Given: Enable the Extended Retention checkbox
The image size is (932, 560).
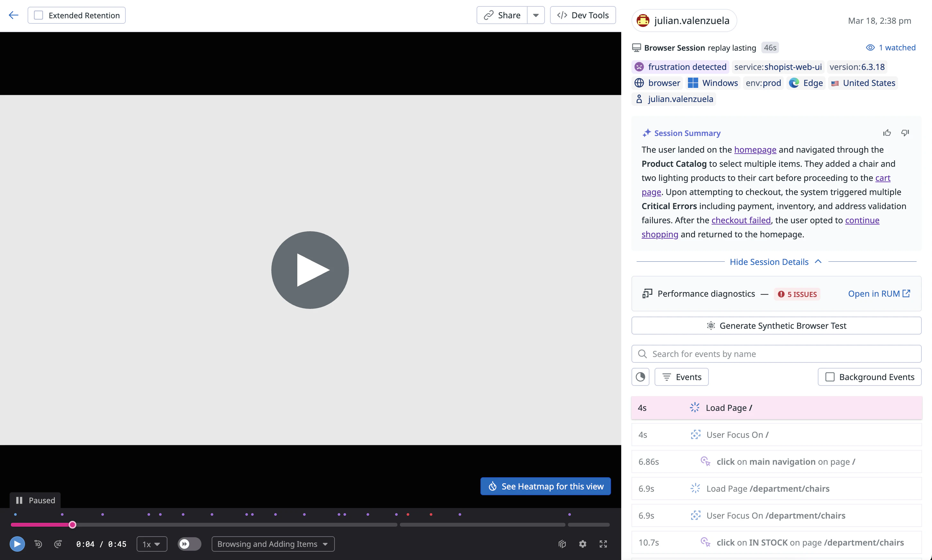Looking at the screenshot, I should (38, 15).
